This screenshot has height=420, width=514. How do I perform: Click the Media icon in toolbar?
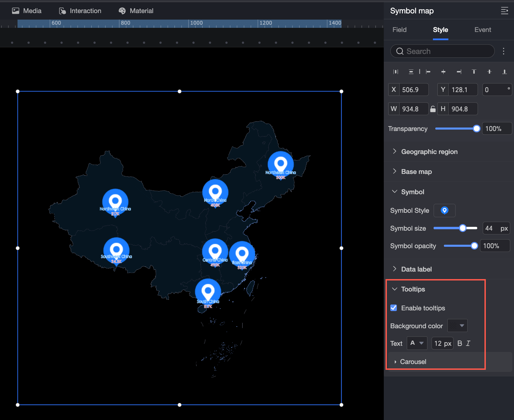click(15, 11)
